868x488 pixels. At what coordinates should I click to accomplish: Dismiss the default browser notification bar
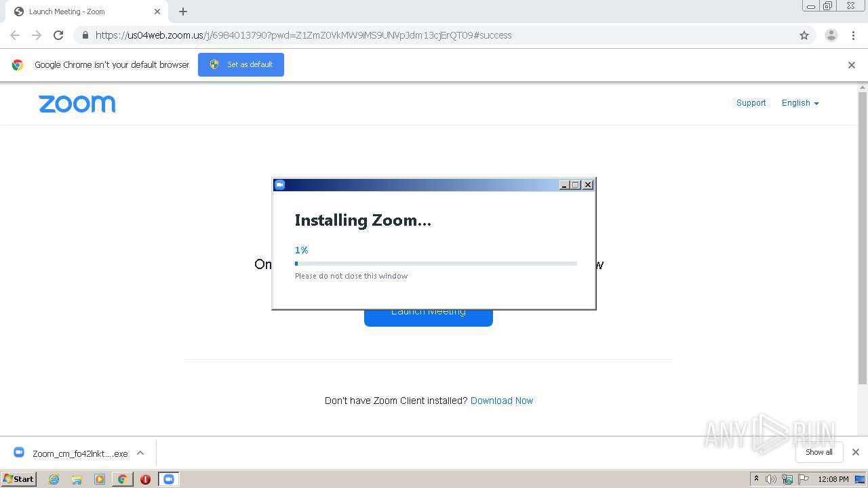[852, 65]
